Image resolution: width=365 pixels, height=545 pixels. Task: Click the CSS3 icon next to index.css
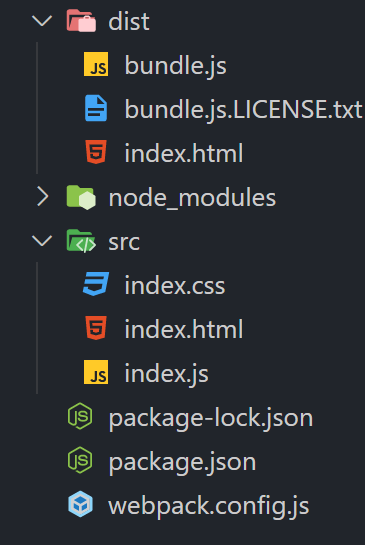(x=96, y=284)
